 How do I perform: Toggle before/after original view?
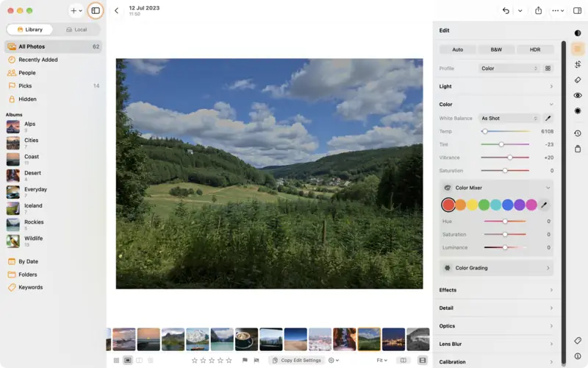403,360
